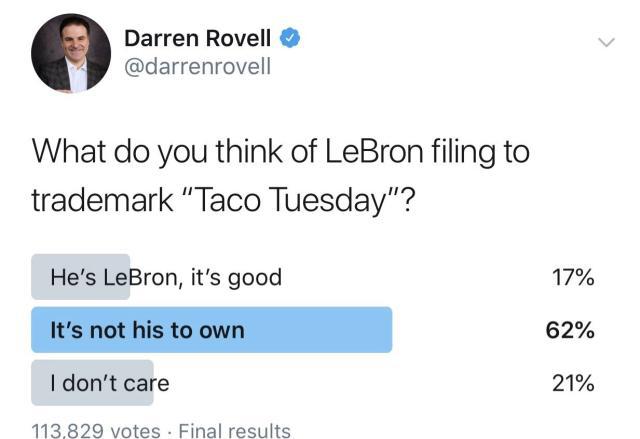Open the @darrenrovell handle link
This screenshot has height=439, width=640.
pyautogui.click(x=197, y=68)
